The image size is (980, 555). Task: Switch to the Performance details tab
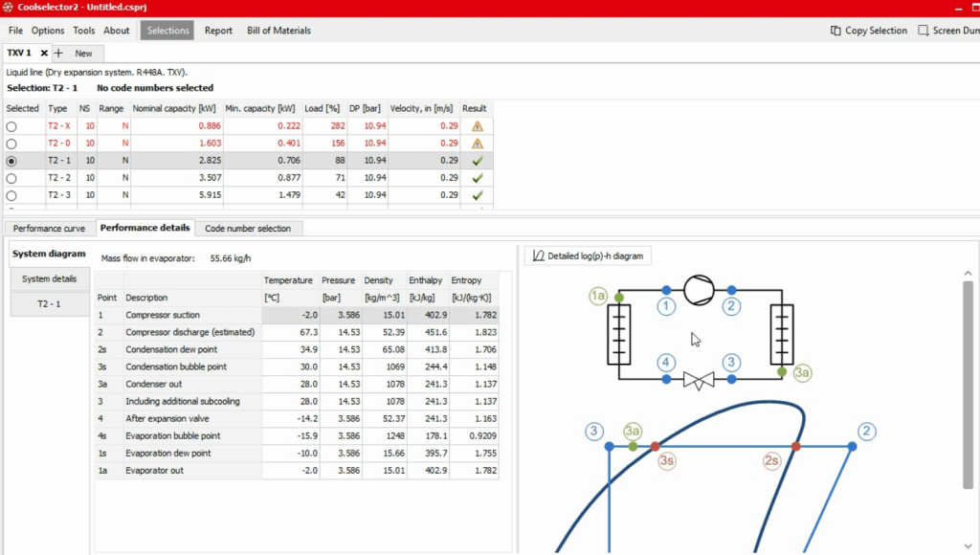(145, 228)
